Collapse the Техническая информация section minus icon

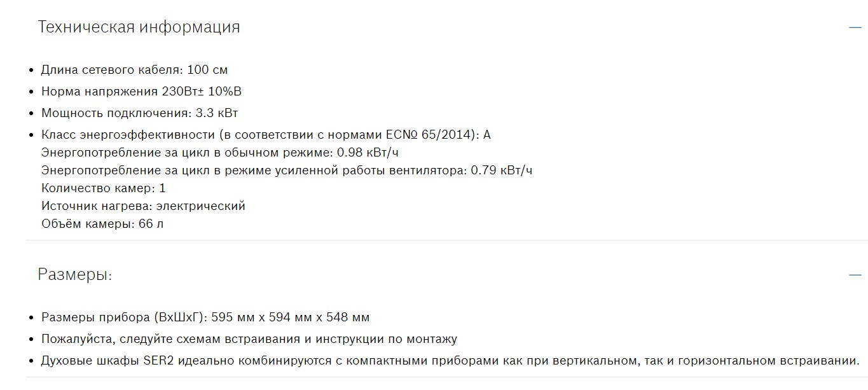855,27
